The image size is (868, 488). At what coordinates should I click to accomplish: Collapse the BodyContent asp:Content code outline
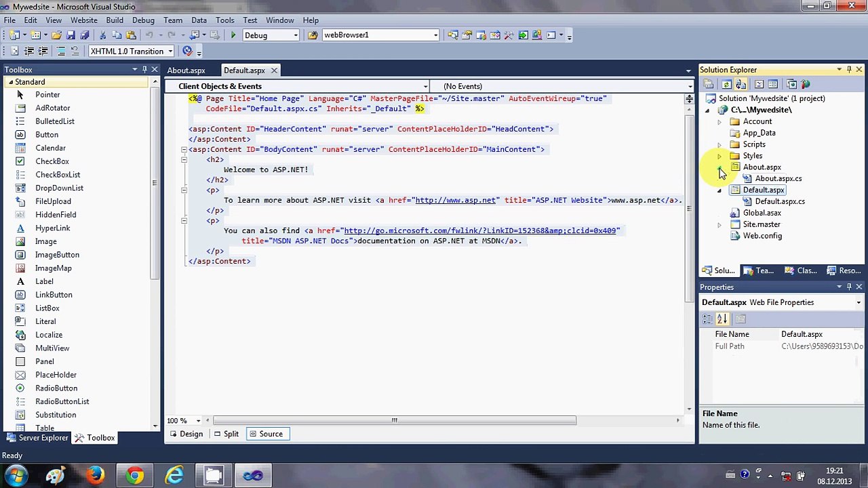click(x=184, y=149)
